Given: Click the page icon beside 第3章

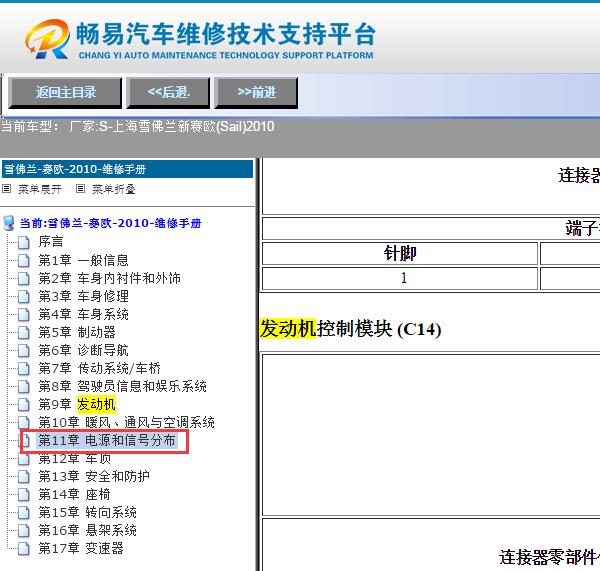Looking at the screenshot, I should (x=24, y=296).
